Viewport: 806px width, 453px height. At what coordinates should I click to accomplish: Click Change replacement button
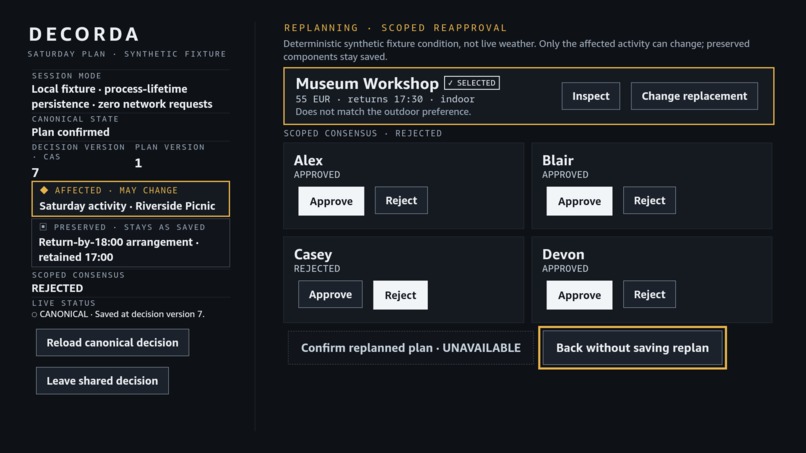[694, 96]
